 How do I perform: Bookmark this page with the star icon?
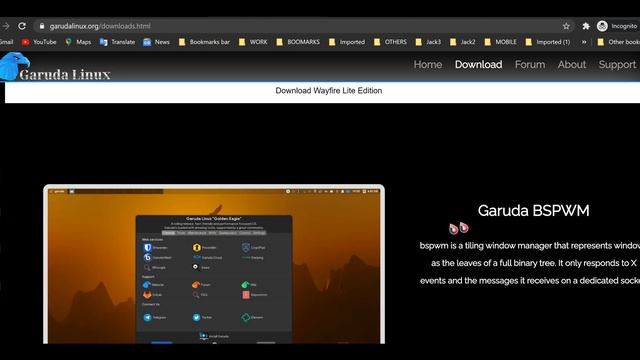[566, 26]
